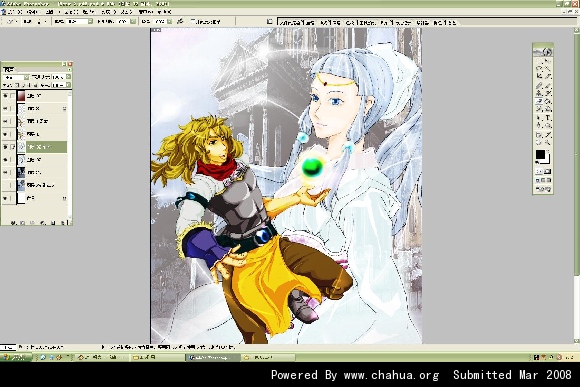Select the Clone Stamp tool
Screen dimensions: 580x387
pos(539,92)
